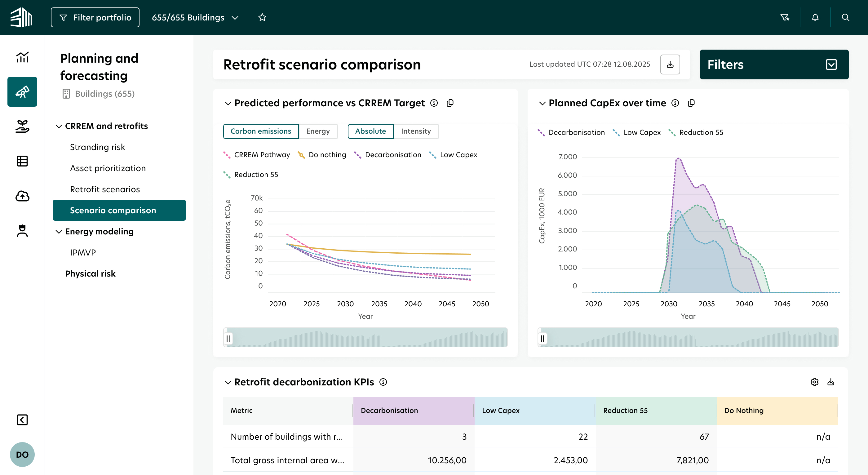Open Physical risk section
Screen dimensions: 868x475
(x=90, y=274)
